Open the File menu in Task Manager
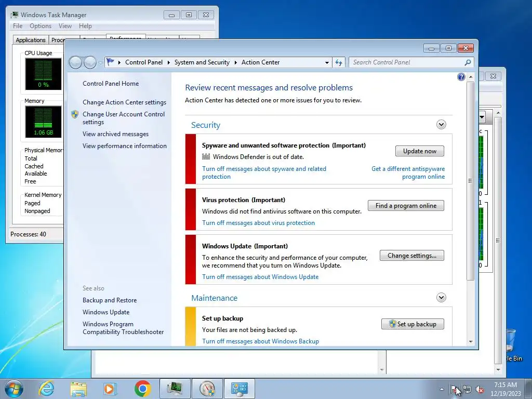The image size is (532, 399). tap(18, 26)
